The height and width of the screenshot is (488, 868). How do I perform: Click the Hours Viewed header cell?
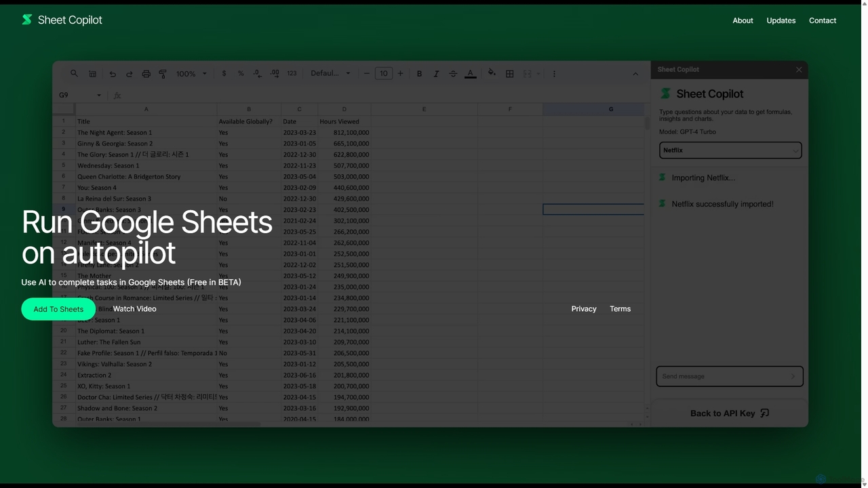pyautogui.click(x=344, y=121)
